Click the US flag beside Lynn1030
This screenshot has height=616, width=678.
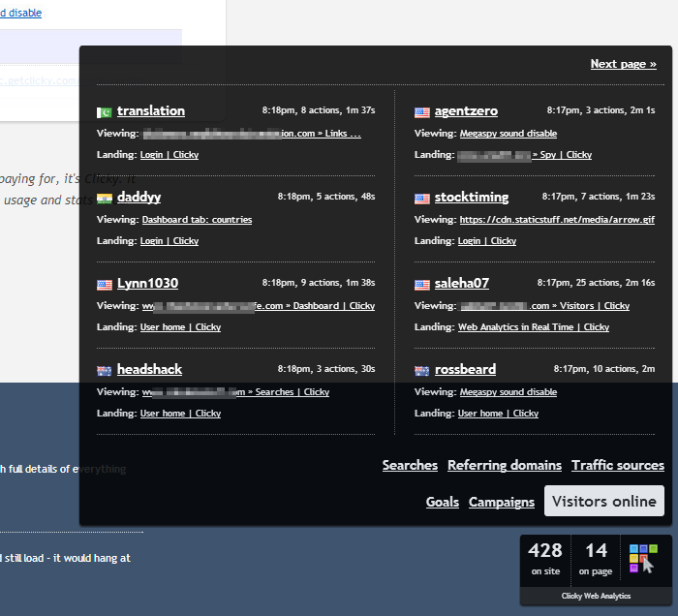point(105,284)
